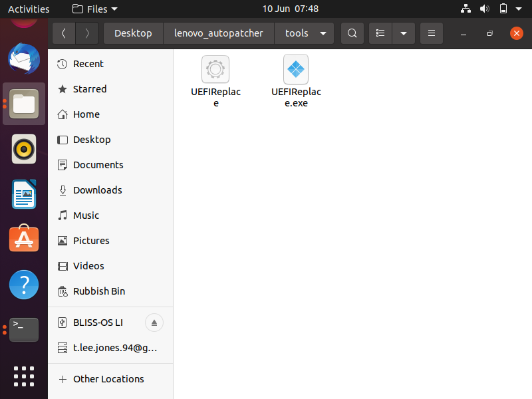
Task: Click the battery icon in top bar
Action: coord(503,9)
